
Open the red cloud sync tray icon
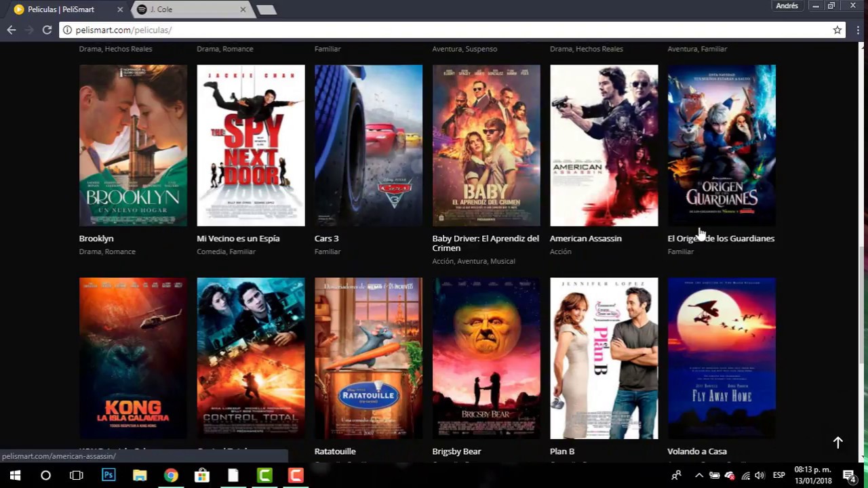point(730,475)
